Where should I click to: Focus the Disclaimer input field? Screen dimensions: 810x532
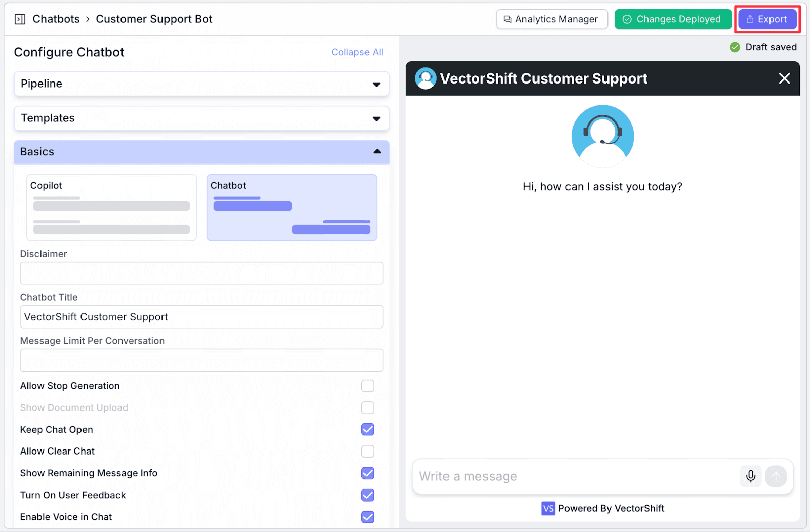[201, 273]
